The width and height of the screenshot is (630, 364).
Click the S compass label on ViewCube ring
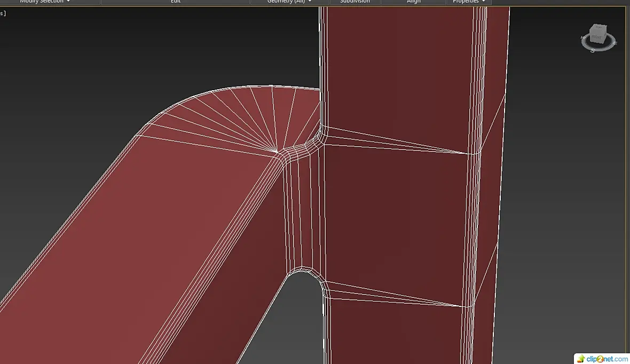coord(593,51)
